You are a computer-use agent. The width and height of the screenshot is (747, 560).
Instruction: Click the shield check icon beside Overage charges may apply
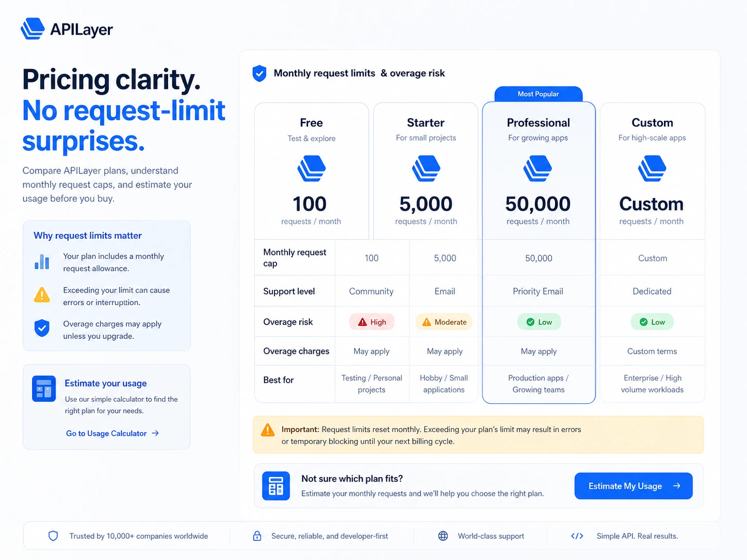[42, 328]
